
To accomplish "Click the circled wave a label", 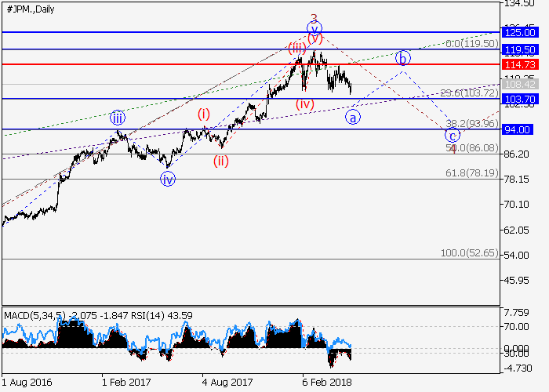I will click(x=353, y=117).
